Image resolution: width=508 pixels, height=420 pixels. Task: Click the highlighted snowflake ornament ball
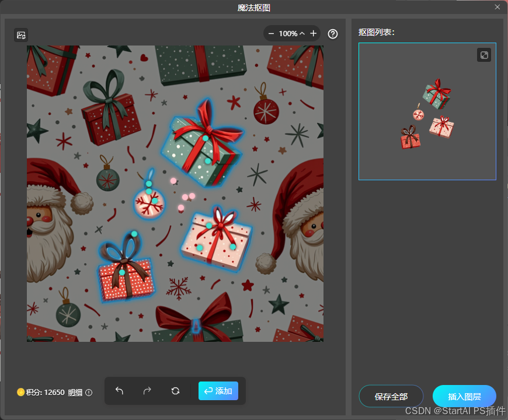pos(149,204)
